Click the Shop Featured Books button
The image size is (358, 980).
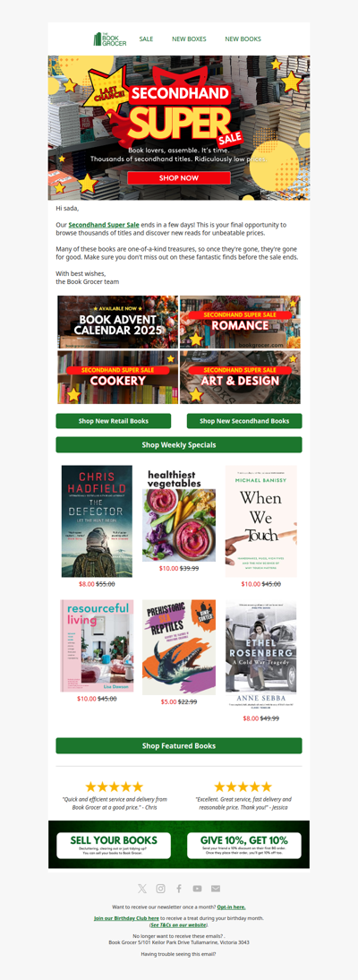coord(179,745)
